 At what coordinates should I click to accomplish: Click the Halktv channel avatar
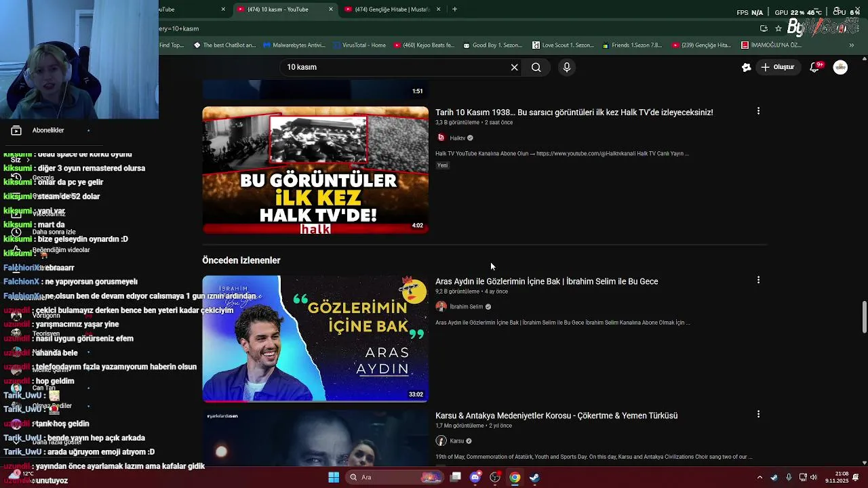point(441,138)
